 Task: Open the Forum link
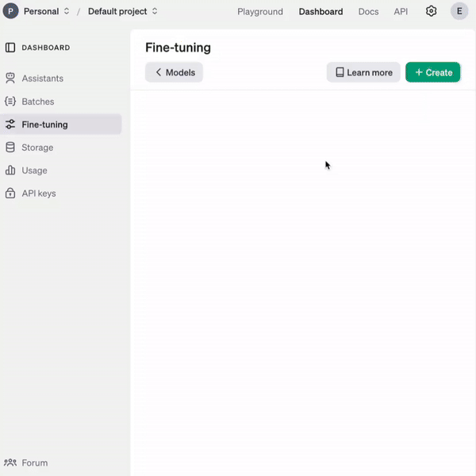pyautogui.click(x=35, y=463)
